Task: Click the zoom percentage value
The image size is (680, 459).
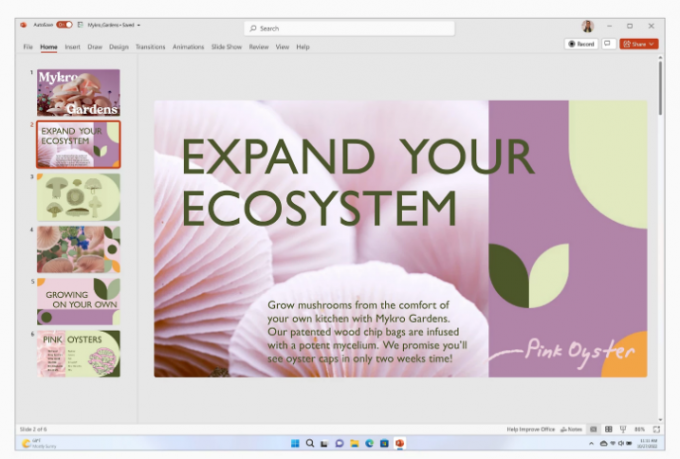Action: (639, 429)
